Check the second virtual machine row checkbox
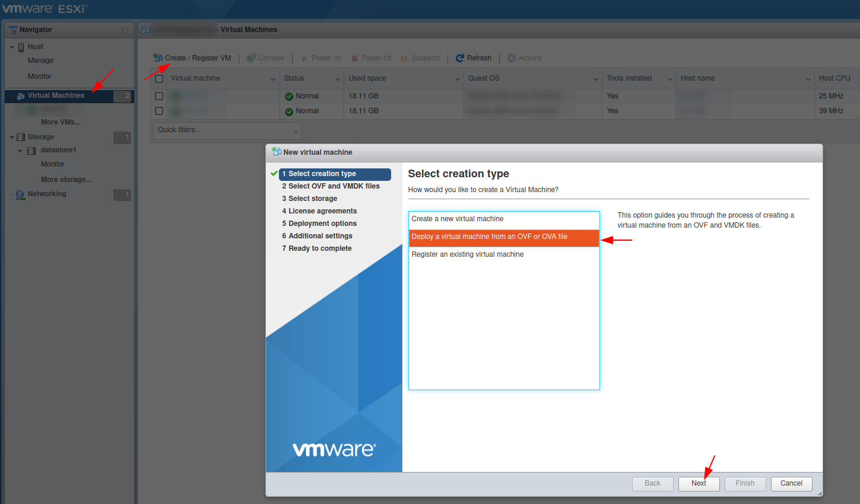Screen dimensions: 860x504 [x=159, y=111]
